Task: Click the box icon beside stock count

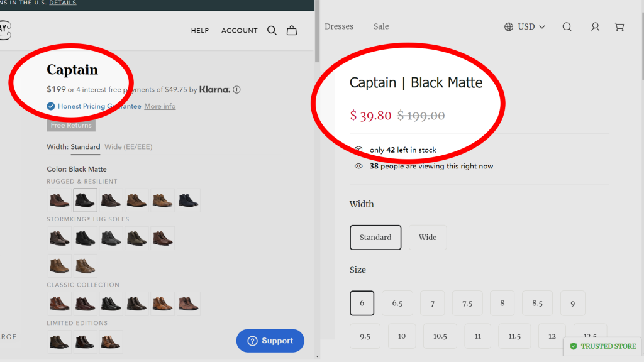Action: point(358,150)
